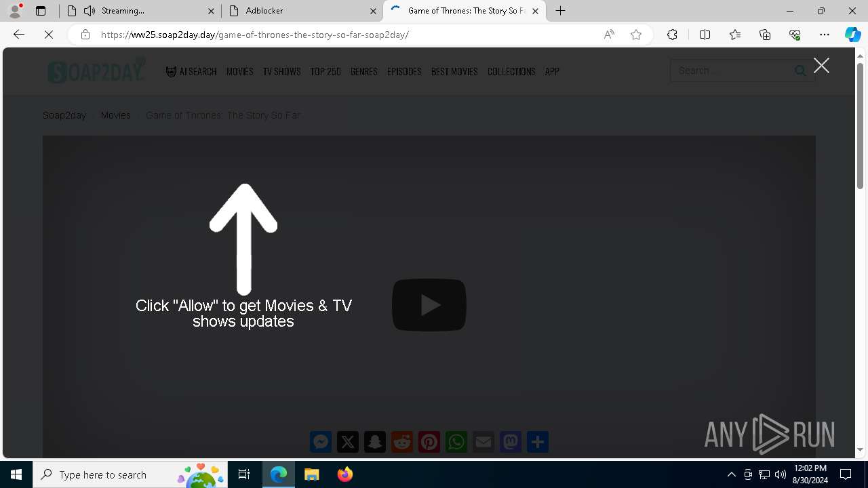Open Copilot sidebar icon

(852, 35)
